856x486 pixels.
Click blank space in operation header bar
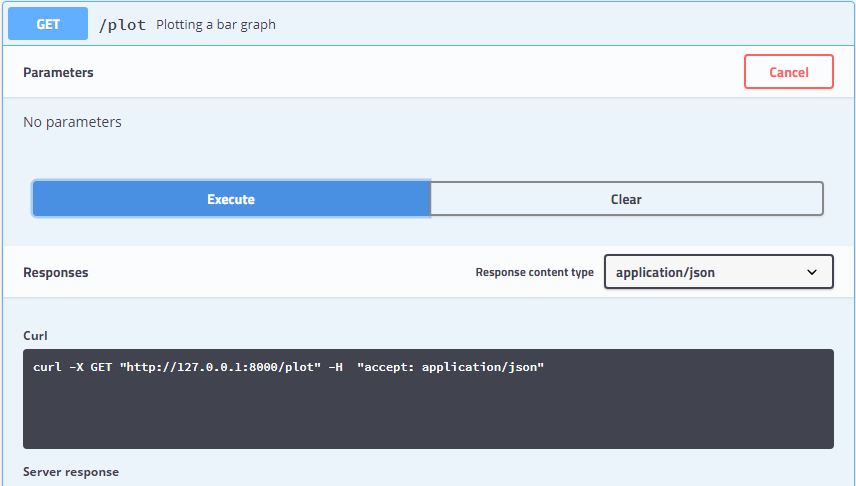click(560, 24)
